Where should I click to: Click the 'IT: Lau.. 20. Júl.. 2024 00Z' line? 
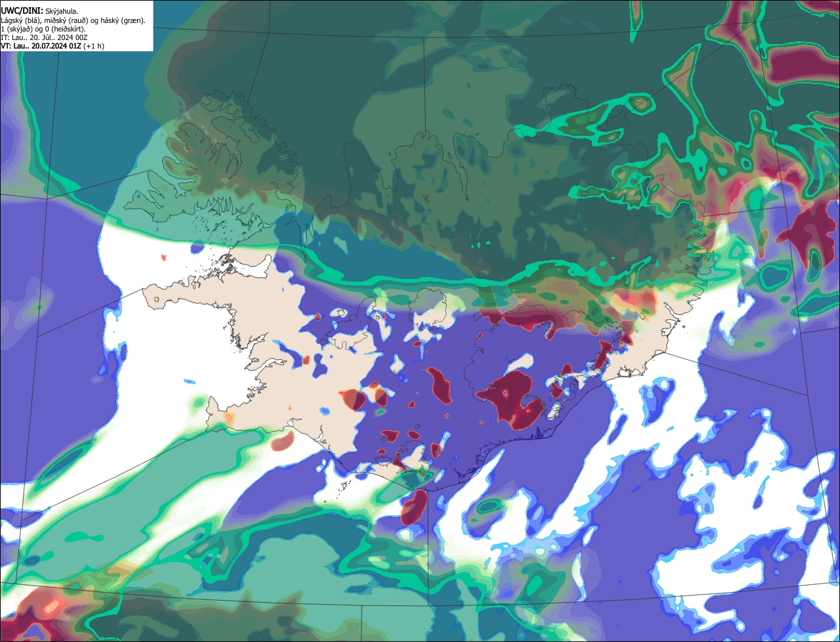[x=45, y=37]
